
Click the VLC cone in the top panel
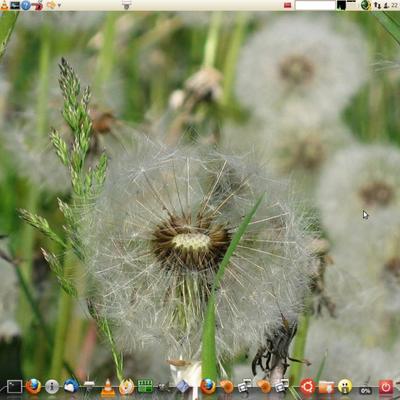(x=4, y=5)
